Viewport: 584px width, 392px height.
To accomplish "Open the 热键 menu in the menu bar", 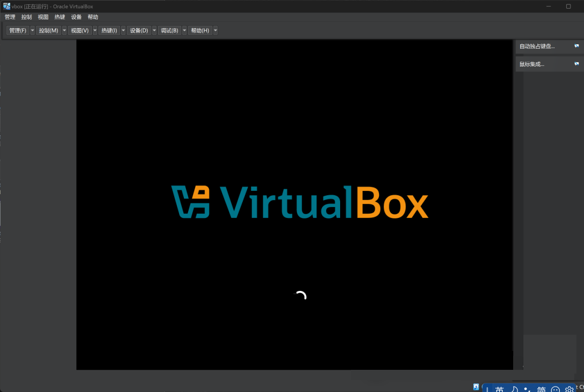I will pos(59,17).
